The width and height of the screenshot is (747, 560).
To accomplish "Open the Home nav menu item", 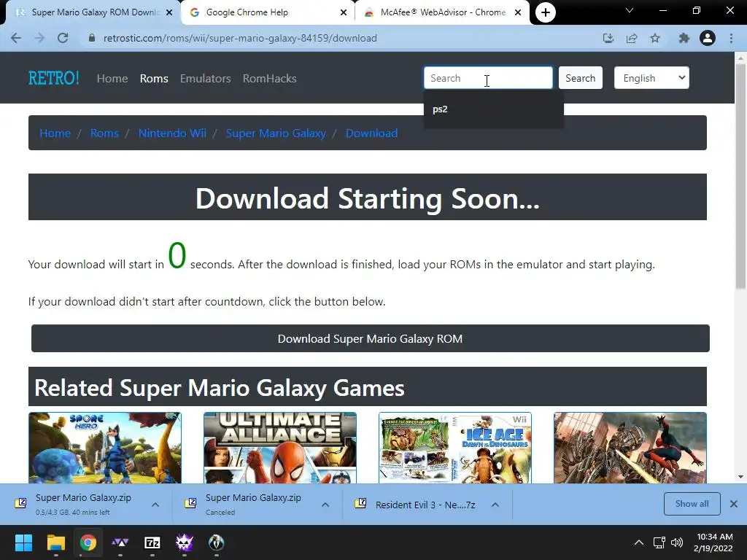I will point(112,79).
